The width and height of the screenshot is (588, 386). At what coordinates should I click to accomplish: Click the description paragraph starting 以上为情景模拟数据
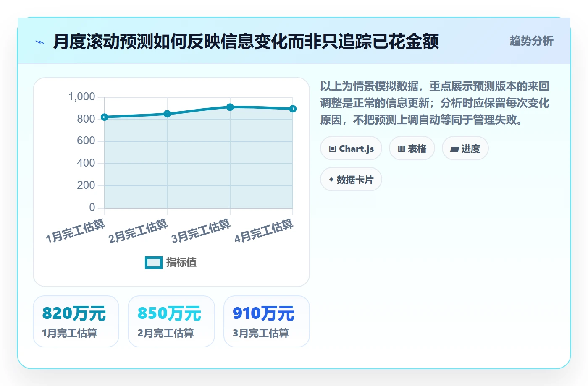tap(435, 103)
